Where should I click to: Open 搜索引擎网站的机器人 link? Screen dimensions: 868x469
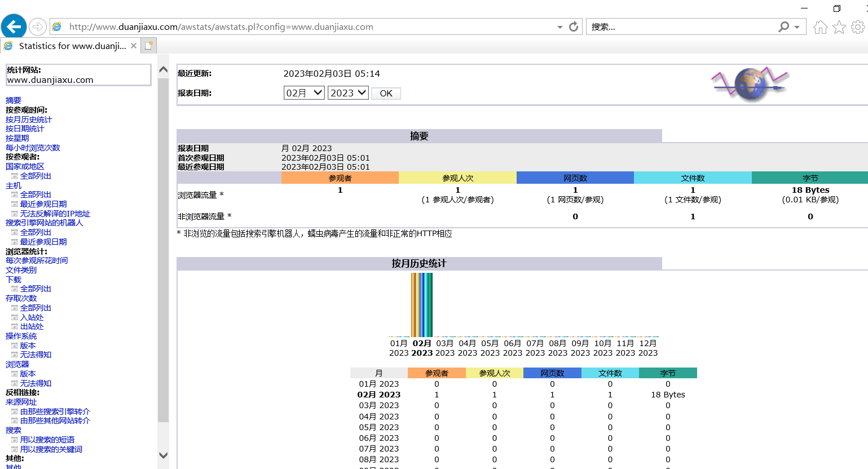[45, 223]
